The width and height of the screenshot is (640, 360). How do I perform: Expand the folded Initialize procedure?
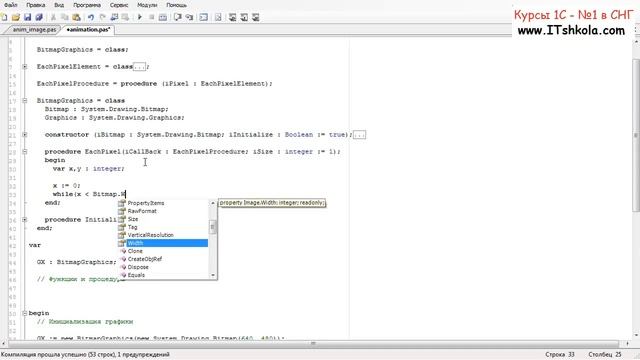(25, 220)
